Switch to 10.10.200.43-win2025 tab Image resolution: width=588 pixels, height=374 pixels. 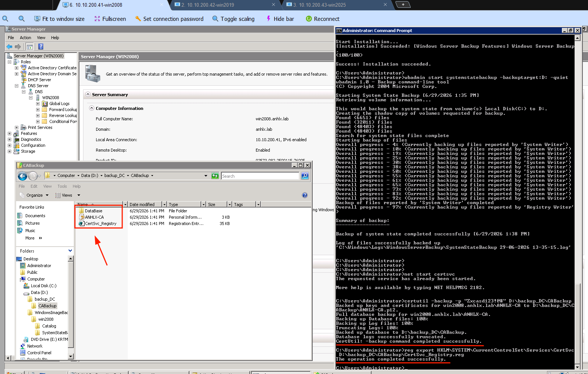pos(335,5)
